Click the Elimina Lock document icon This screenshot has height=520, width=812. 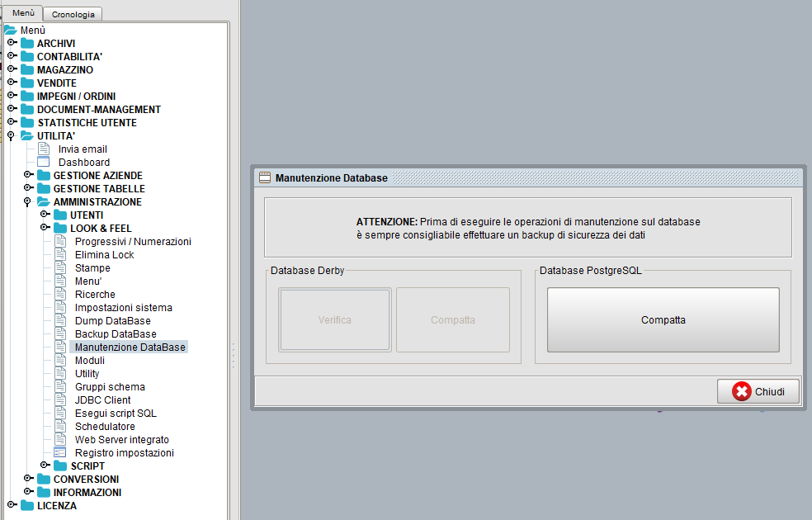click(x=60, y=255)
